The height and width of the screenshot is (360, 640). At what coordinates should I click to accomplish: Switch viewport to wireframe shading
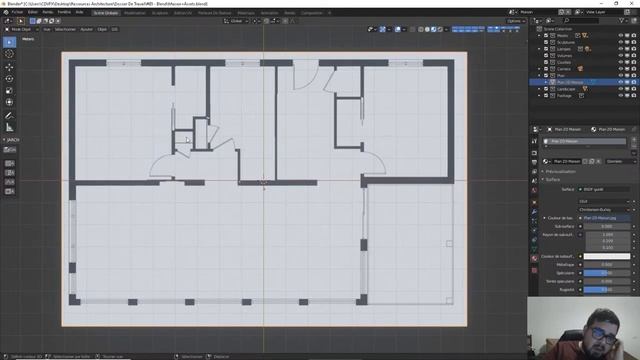[x=421, y=29]
